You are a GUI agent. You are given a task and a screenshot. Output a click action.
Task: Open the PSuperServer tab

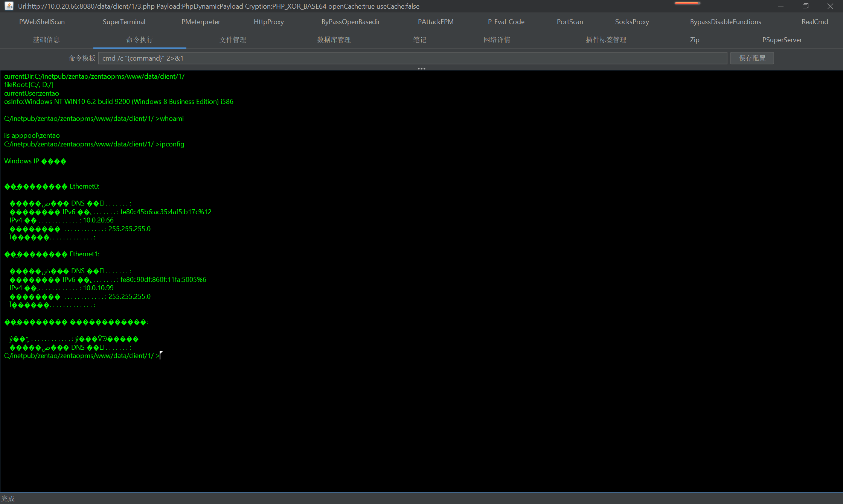782,40
